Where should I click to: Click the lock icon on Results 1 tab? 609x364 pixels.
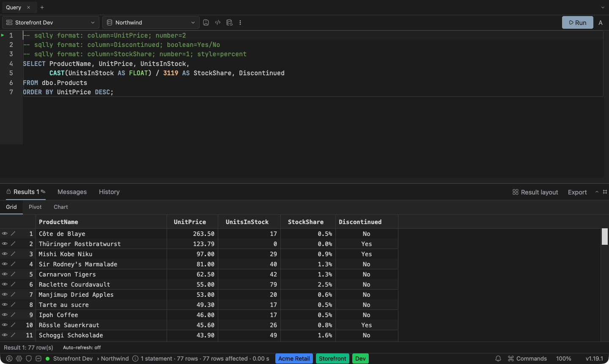(x=8, y=192)
